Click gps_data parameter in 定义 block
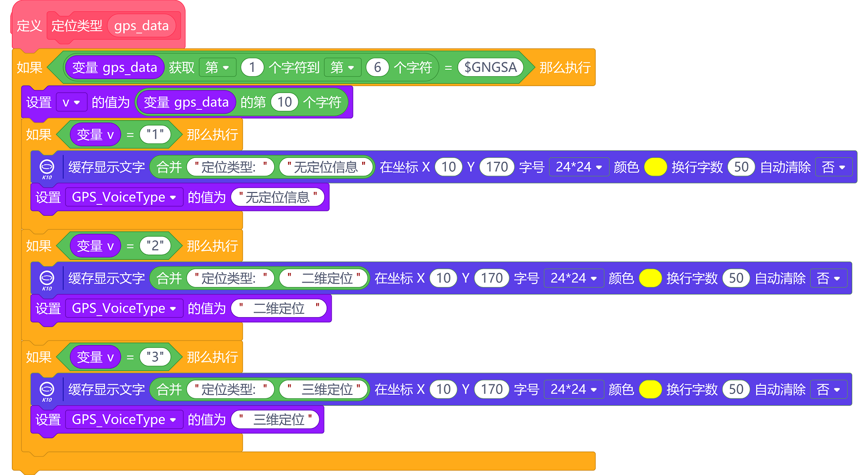 click(142, 26)
